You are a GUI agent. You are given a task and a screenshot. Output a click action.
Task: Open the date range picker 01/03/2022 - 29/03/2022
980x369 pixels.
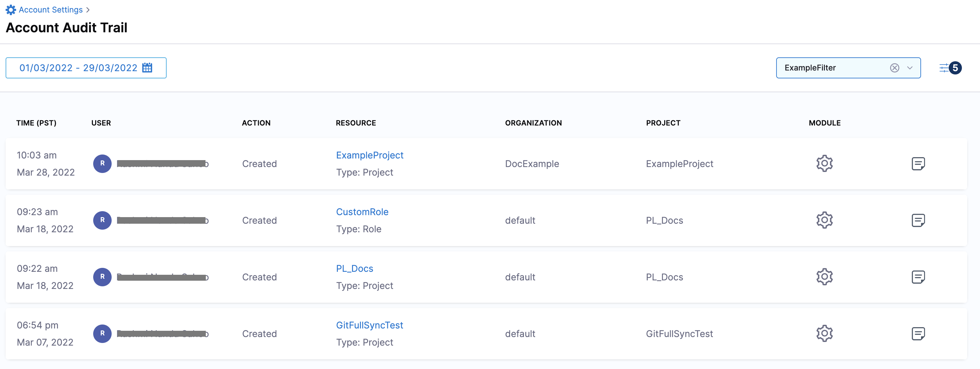(78, 68)
